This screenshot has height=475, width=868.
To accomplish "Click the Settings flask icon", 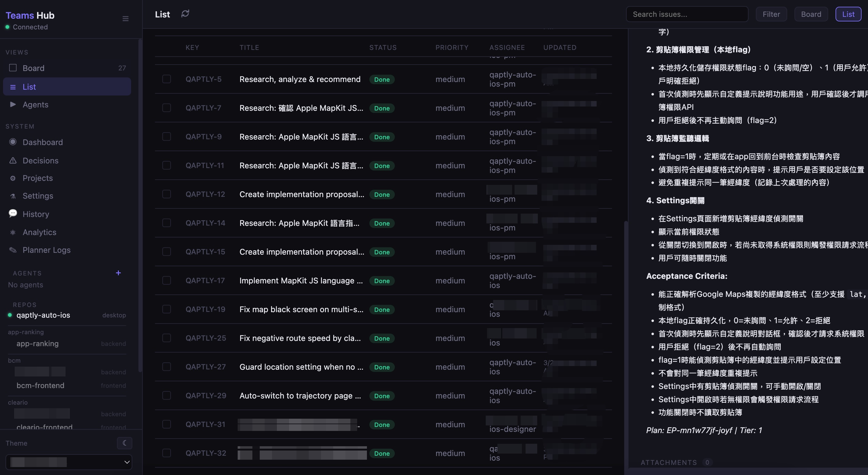I will pos(13,196).
